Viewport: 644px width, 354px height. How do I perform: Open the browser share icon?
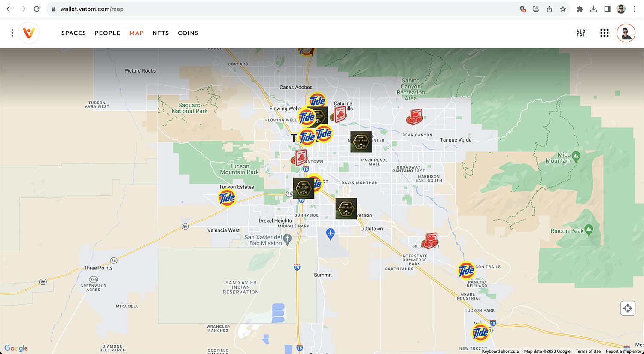click(549, 9)
